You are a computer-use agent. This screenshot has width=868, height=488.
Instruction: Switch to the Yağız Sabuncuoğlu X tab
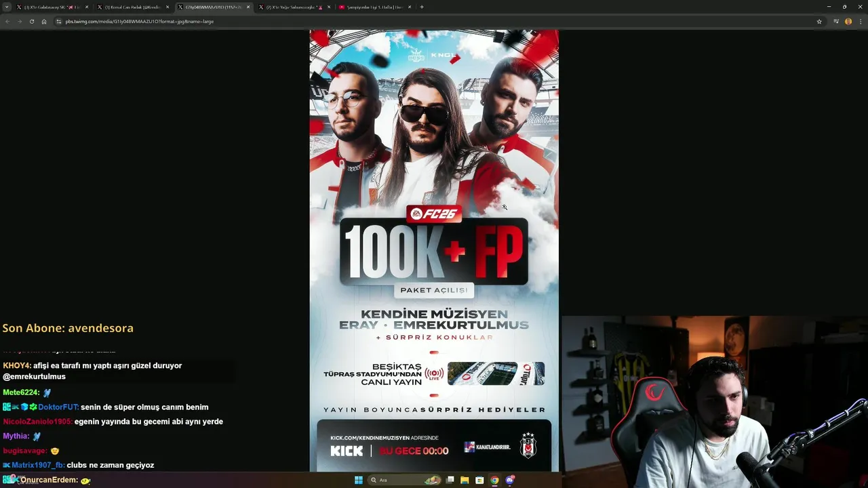(x=294, y=7)
